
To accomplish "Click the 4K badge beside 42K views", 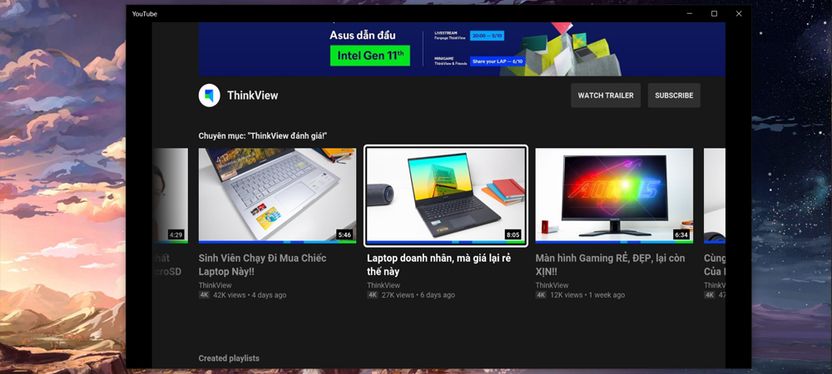I will tap(204, 295).
